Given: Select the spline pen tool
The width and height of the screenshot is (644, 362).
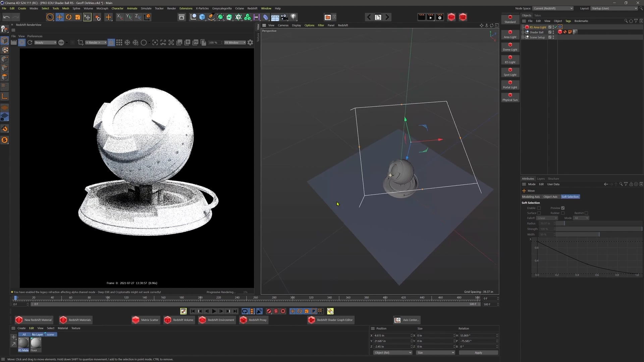Looking at the screenshot, I should (x=211, y=17).
